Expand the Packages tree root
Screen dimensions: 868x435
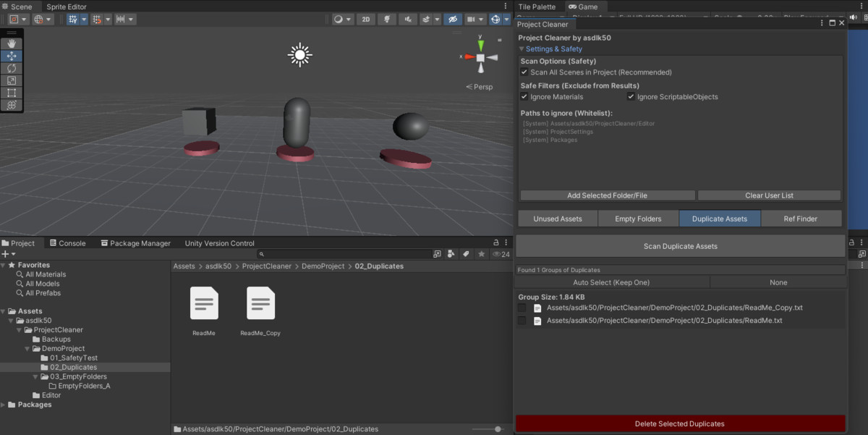[4, 405]
